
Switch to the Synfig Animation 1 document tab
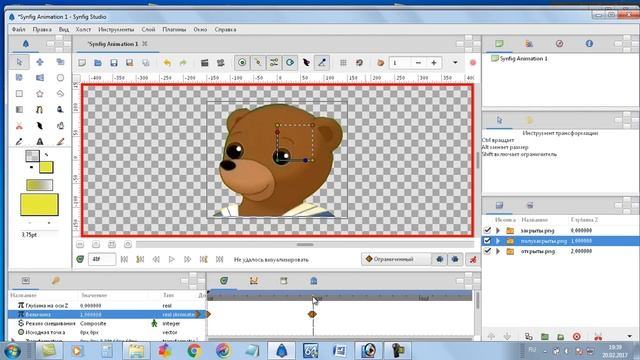(x=113, y=44)
